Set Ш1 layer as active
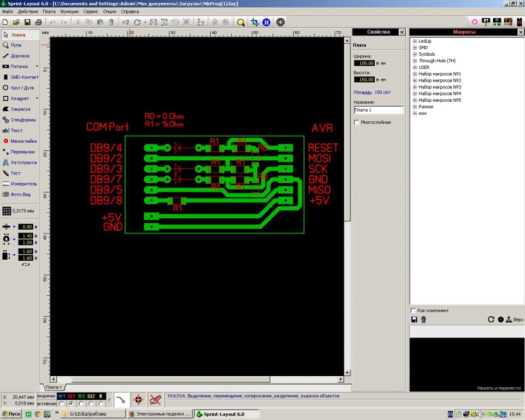Image resolution: width=525 pixels, height=420 pixels. 71,404
